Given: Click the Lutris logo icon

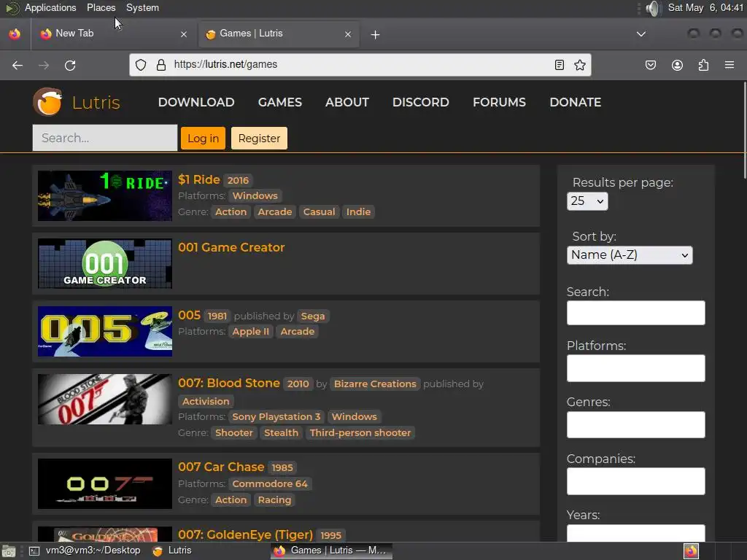Looking at the screenshot, I should pyautogui.click(x=47, y=102).
